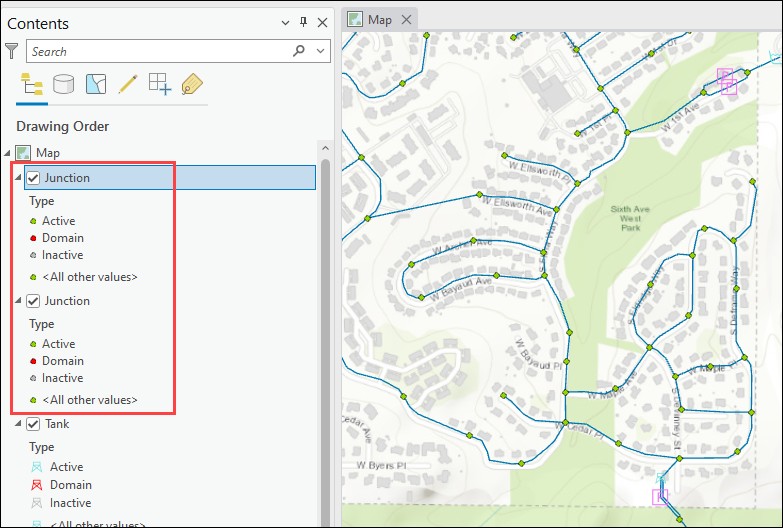This screenshot has height=528, width=783.
Task: Close the Contents pane
Action: (323, 22)
